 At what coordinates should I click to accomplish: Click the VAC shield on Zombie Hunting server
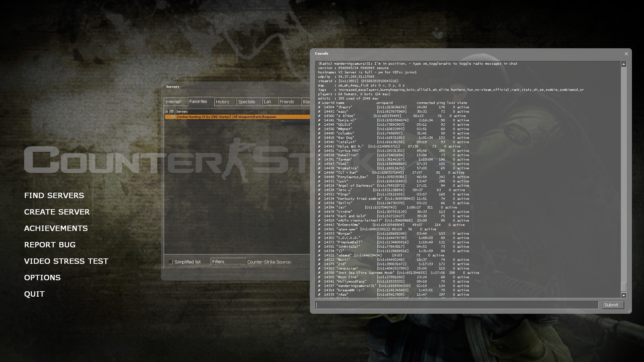(x=173, y=117)
